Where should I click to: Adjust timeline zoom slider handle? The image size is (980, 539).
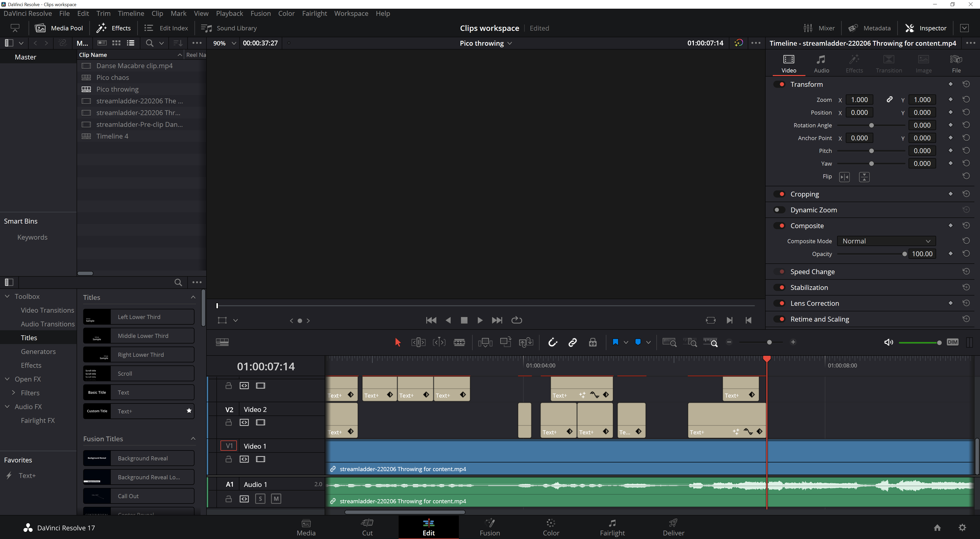769,342
